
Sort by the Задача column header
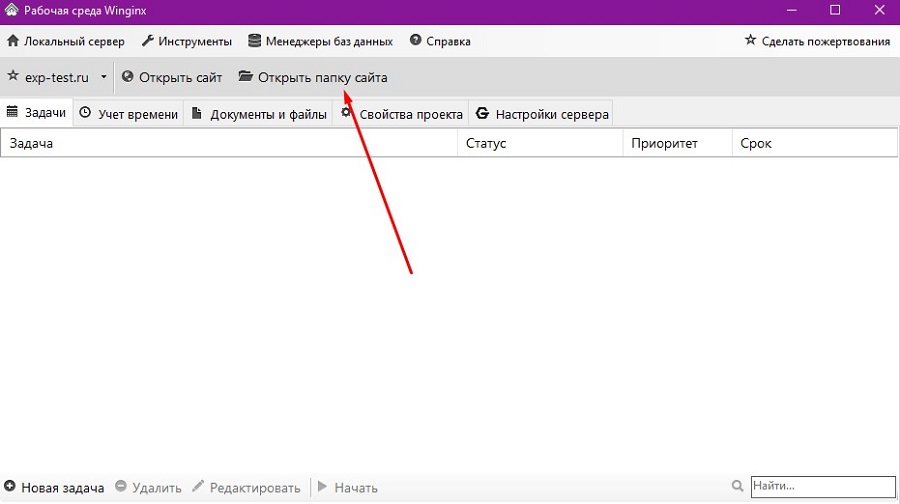click(x=229, y=143)
